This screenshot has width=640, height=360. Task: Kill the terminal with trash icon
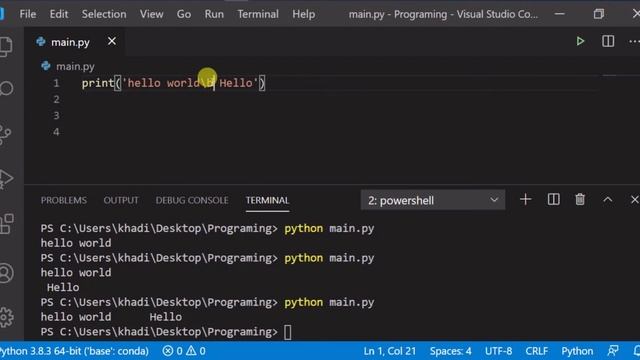tap(580, 200)
